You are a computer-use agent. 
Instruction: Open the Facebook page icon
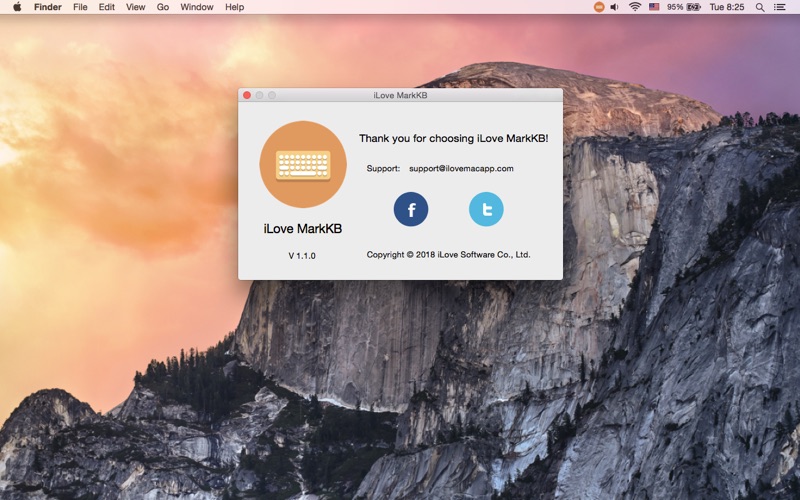pyautogui.click(x=411, y=209)
